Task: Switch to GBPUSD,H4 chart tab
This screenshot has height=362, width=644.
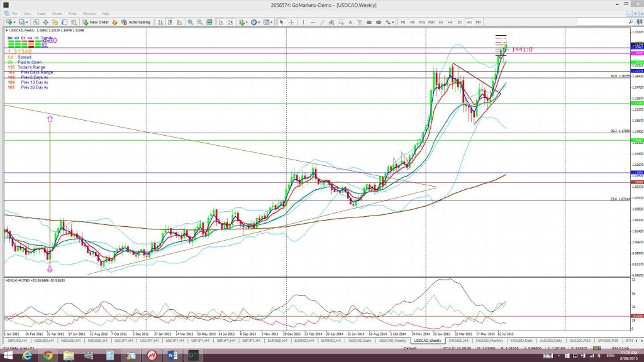Action: (17, 341)
